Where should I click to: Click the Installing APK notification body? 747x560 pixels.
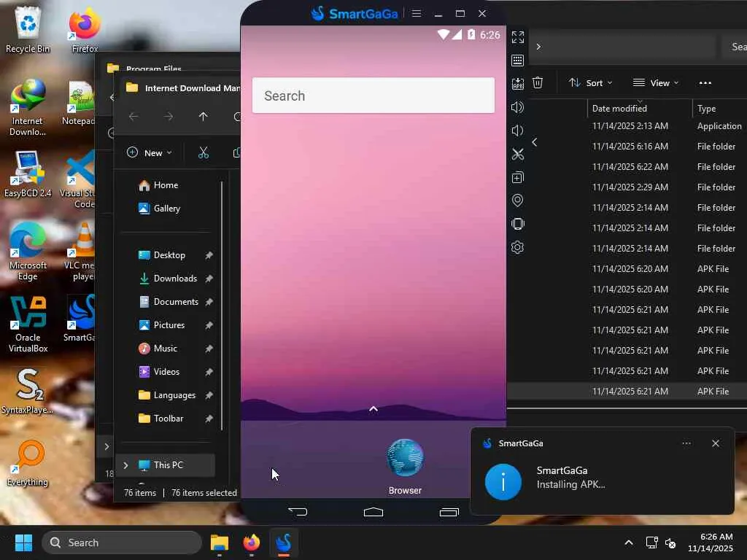tap(602, 481)
